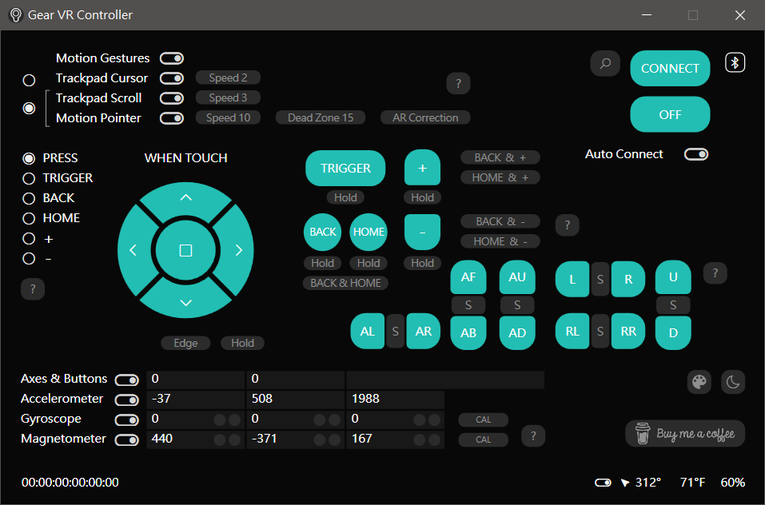Click the round HOME button
765x505 pixels.
pos(368,232)
